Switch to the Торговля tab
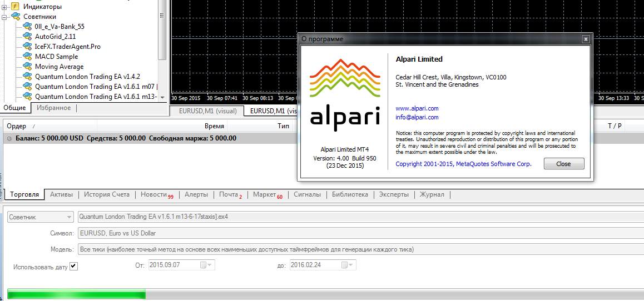644x301 pixels. point(24,194)
